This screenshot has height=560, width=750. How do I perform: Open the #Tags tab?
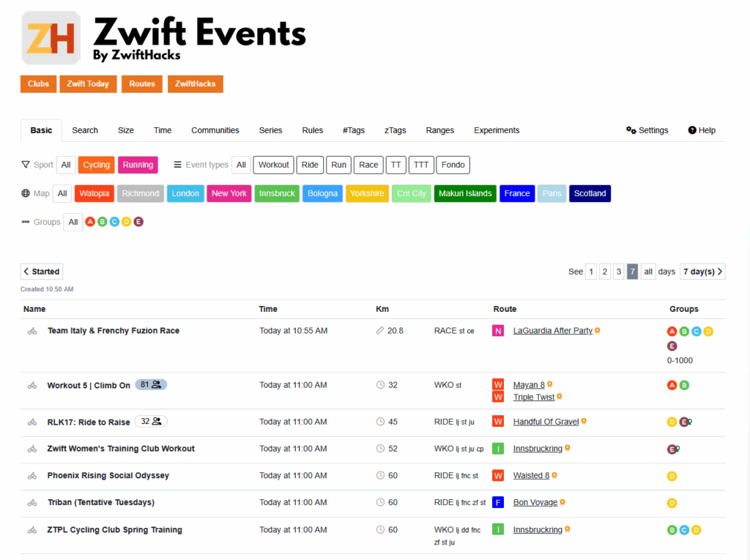click(354, 130)
